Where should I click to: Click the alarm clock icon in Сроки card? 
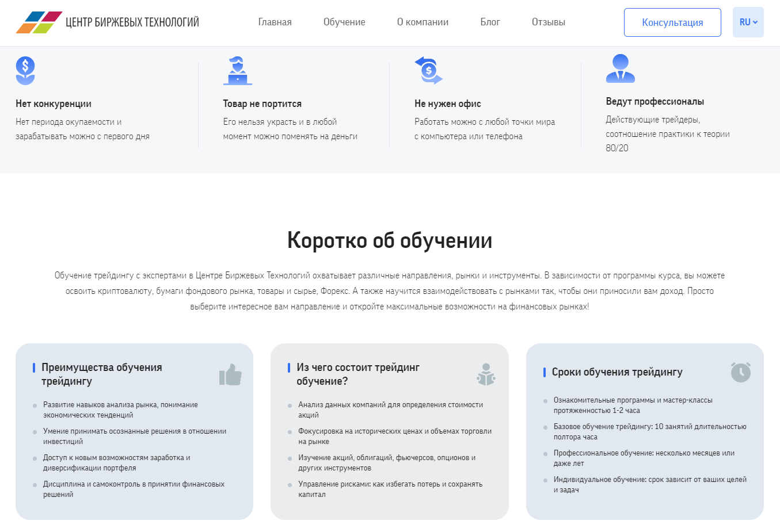pyautogui.click(x=741, y=372)
